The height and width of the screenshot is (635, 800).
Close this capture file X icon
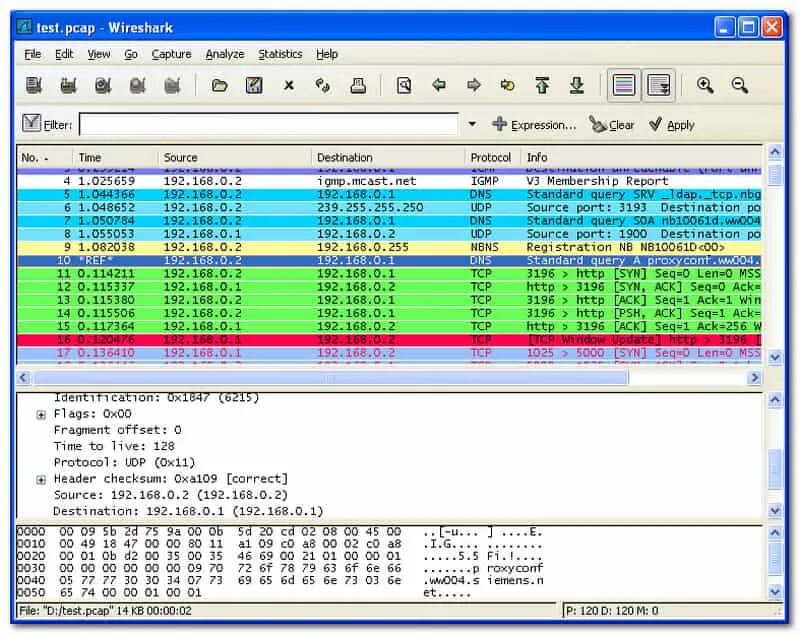pyautogui.click(x=289, y=85)
